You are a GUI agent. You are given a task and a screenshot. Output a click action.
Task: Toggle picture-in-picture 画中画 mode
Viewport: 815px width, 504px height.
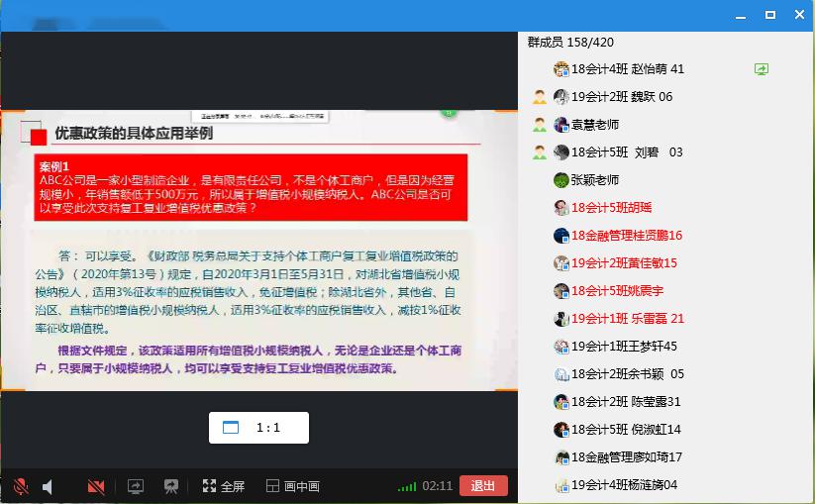[x=293, y=486]
